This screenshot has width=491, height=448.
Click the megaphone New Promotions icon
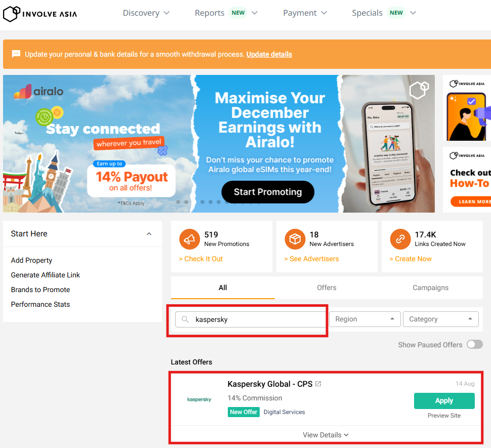pos(189,239)
